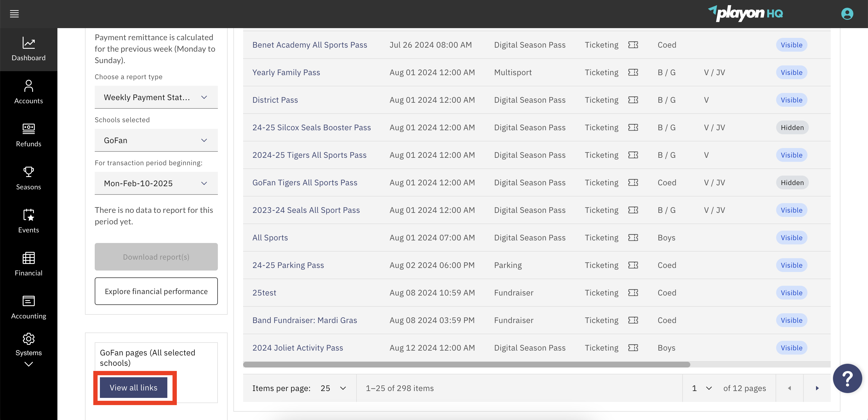Open Seasons trophy icon in sidebar
Viewport: 868px width, 420px height.
click(29, 172)
